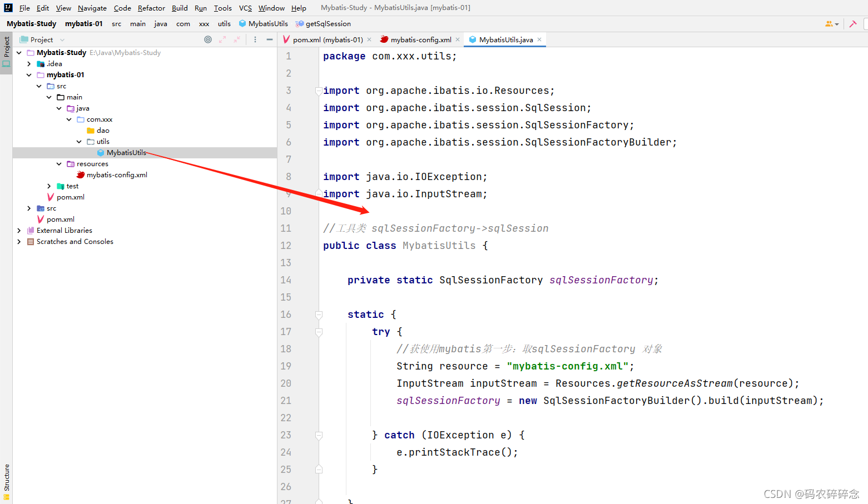This screenshot has width=868, height=504.
Task: Open the Tools menu
Action: (223, 8)
